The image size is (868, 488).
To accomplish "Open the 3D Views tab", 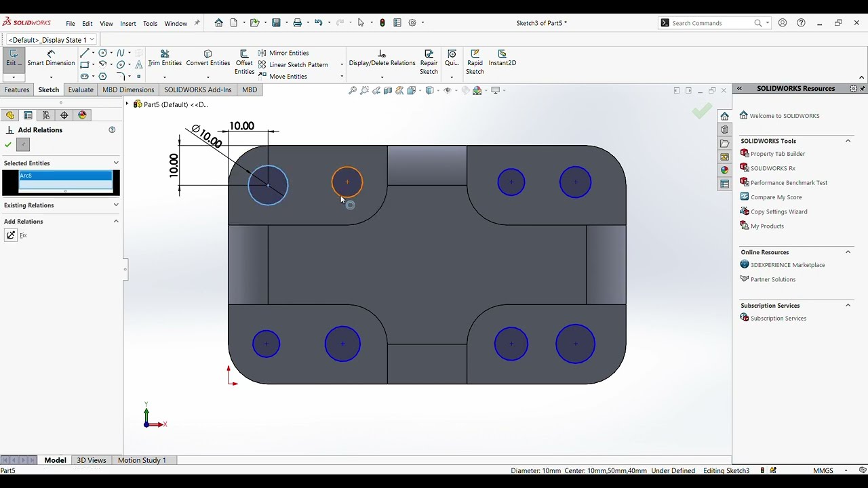I will point(92,460).
